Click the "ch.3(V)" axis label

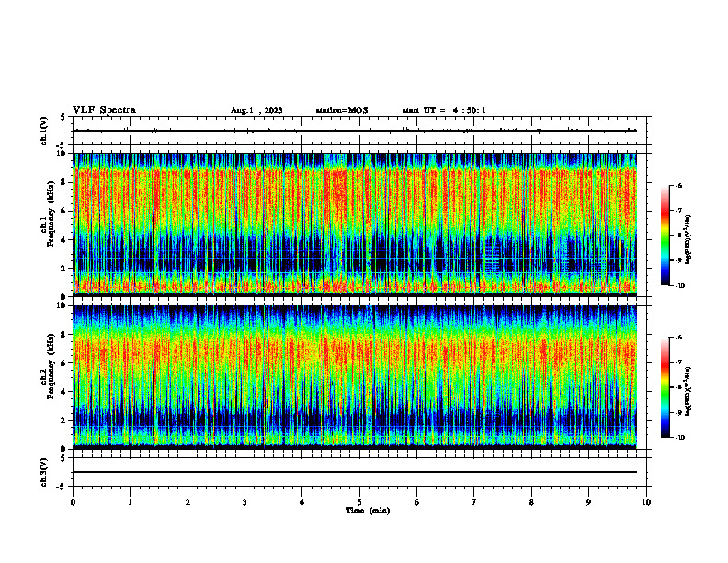pyautogui.click(x=43, y=472)
